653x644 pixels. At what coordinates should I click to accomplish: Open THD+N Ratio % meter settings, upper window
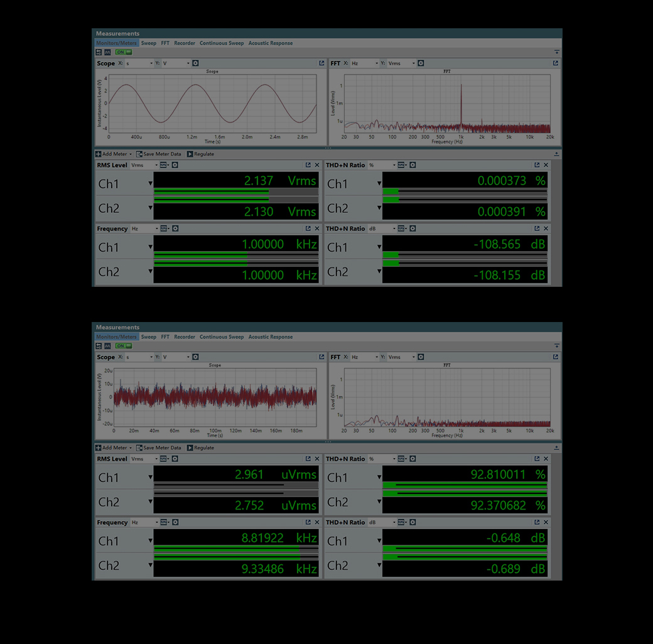click(413, 165)
